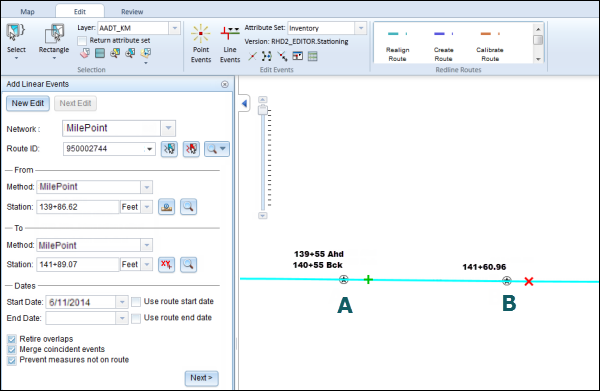Screen dimensions: 600x391
Task: Click the Next > button
Action: click(x=201, y=378)
